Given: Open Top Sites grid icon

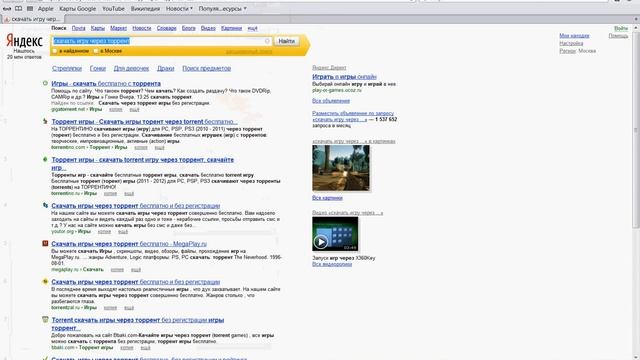Looking at the screenshot, I should tap(30, 9).
